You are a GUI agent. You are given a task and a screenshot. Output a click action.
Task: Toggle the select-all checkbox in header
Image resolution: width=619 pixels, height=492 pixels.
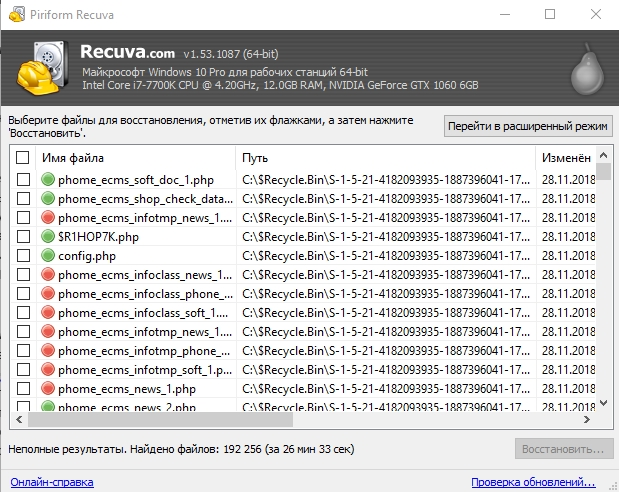click(23, 158)
